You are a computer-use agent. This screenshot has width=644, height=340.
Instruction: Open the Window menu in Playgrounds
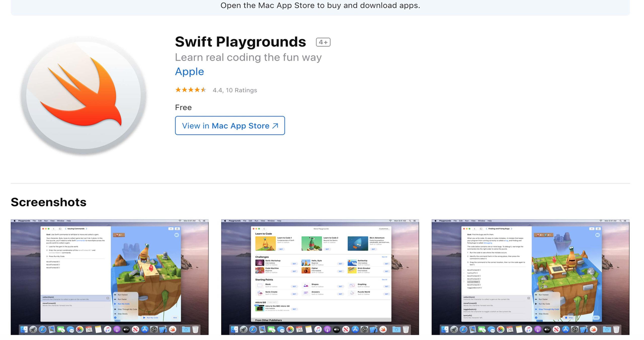pos(61,220)
